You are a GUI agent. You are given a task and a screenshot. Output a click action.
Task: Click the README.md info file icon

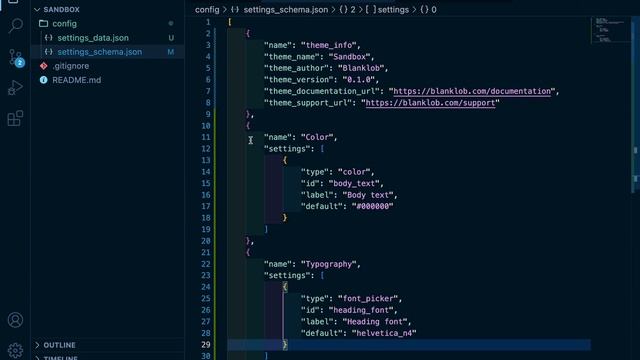44,80
